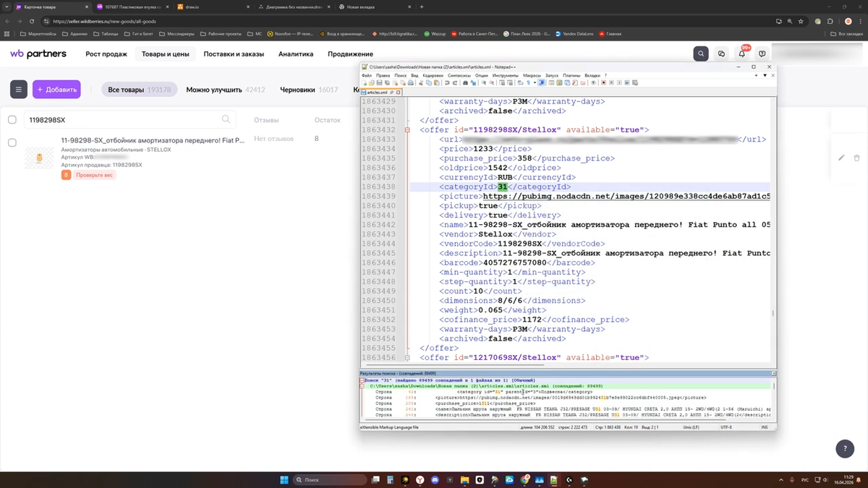Open Рост продаж in WB navigation
This screenshot has width=868, height=488.
pyautogui.click(x=106, y=54)
